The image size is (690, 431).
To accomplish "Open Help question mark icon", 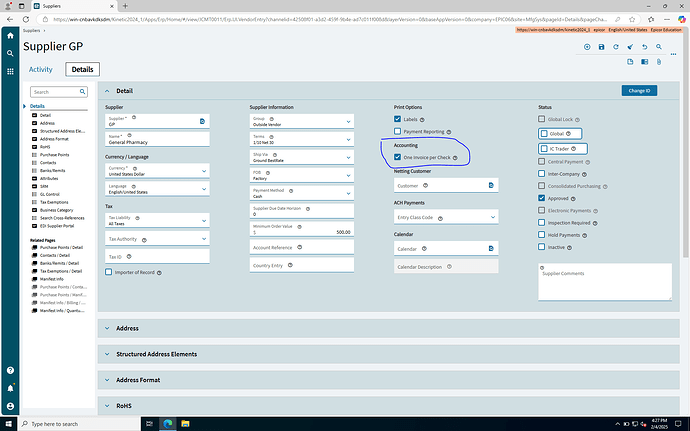I will [x=10, y=370].
